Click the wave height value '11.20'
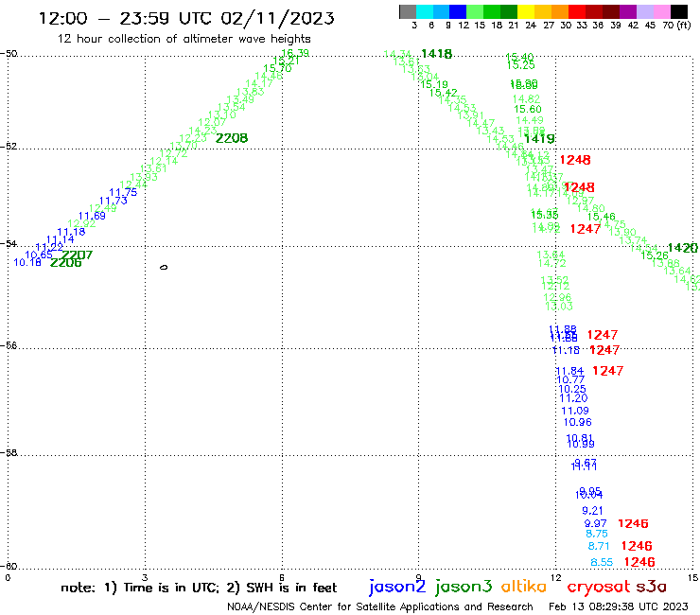 [x=573, y=398]
